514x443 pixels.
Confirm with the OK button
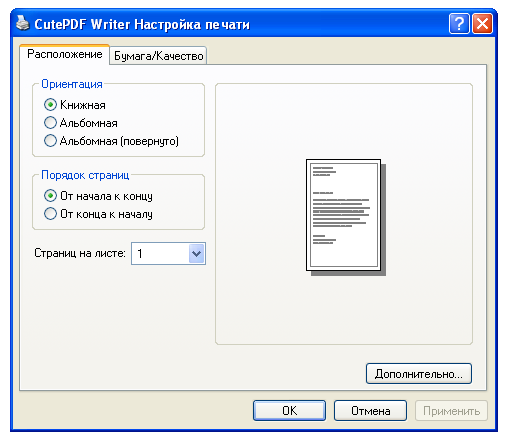pos(289,411)
